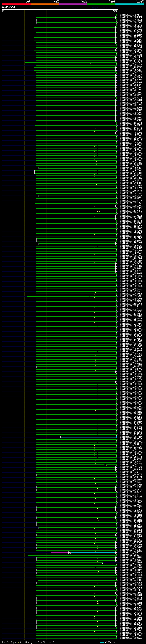Viewport: 146px width, 644px height.
Task: Select the UniRef100_P34899 label
Action: tap(131, 369)
